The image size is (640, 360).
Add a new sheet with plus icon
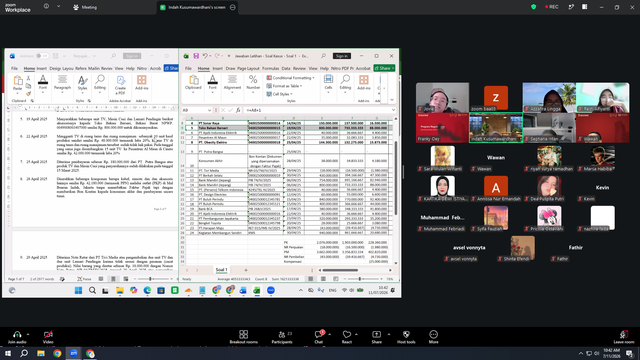coord(246,270)
